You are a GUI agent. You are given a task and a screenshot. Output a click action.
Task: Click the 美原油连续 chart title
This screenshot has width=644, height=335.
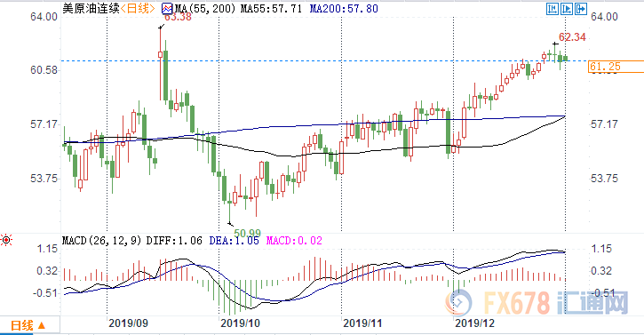pyautogui.click(x=91, y=9)
